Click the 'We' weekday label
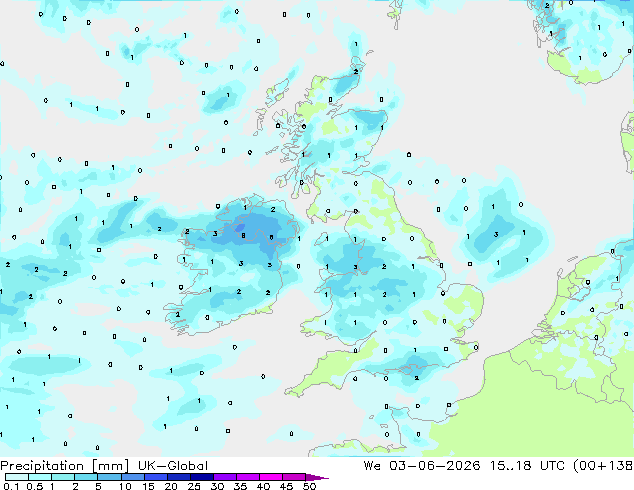 [372, 466]
